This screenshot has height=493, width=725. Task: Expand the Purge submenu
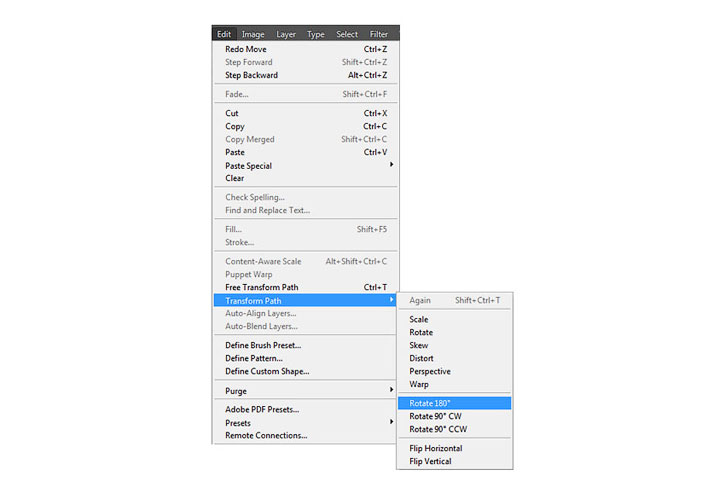coord(306,391)
